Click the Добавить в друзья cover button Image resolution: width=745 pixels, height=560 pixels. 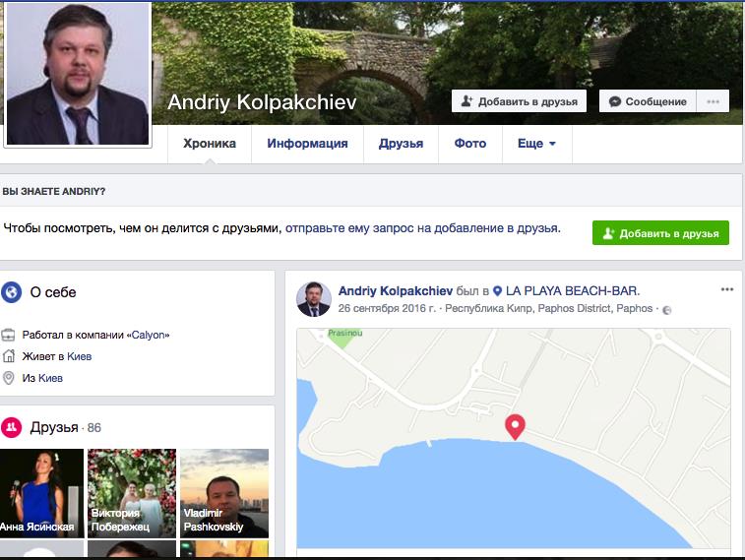(519, 101)
